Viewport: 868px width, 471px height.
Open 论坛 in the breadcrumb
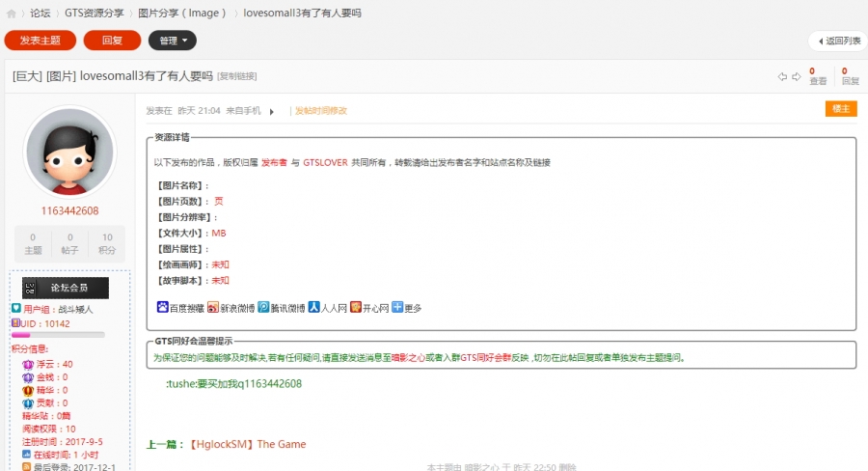(40, 14)
